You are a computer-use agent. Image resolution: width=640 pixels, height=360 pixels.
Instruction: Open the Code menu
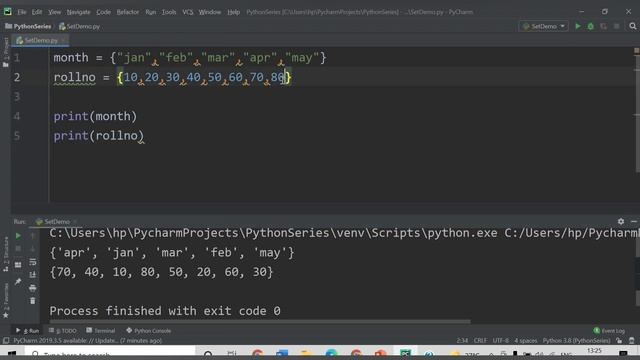point(103,12)
